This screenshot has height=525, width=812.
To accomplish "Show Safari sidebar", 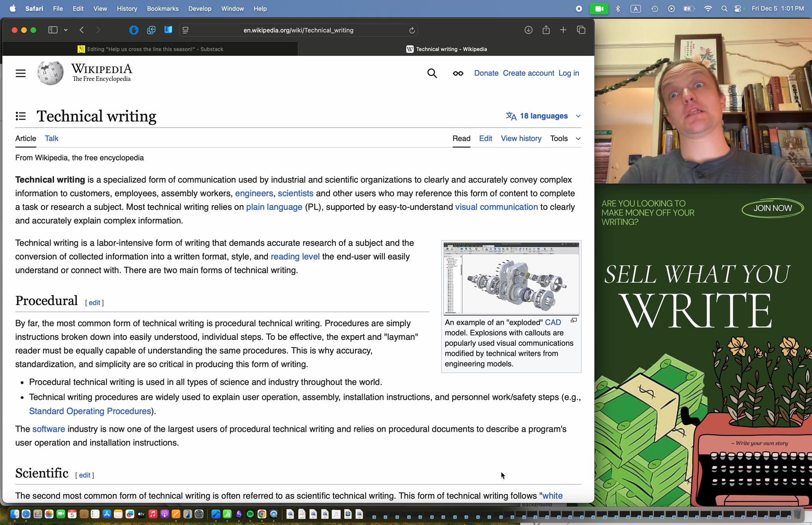I will pos(53,30).
